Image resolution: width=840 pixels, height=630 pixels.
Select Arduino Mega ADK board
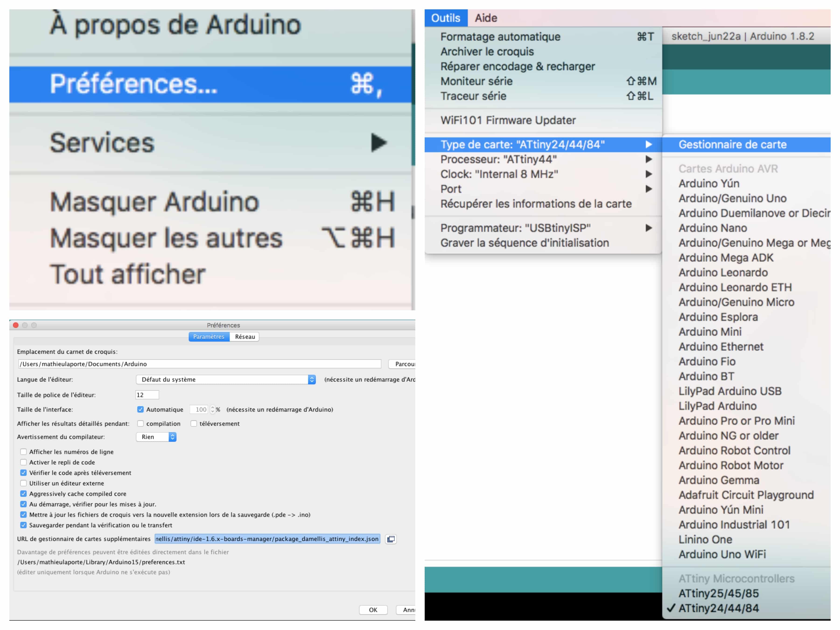pyautogui.click(x=747, y=257)
